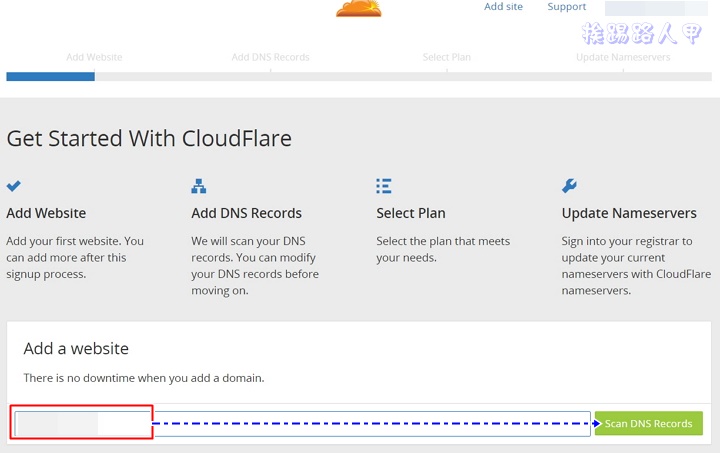The image size is (720, 453).
Task: Open the Support link
Action: click(x=567, y=7)
